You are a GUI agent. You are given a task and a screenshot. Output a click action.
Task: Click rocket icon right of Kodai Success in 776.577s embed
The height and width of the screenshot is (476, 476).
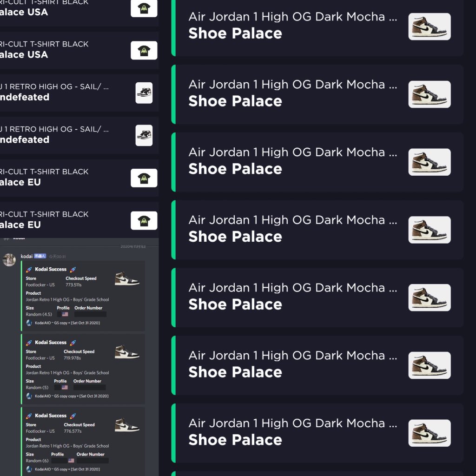pos(73,416)
